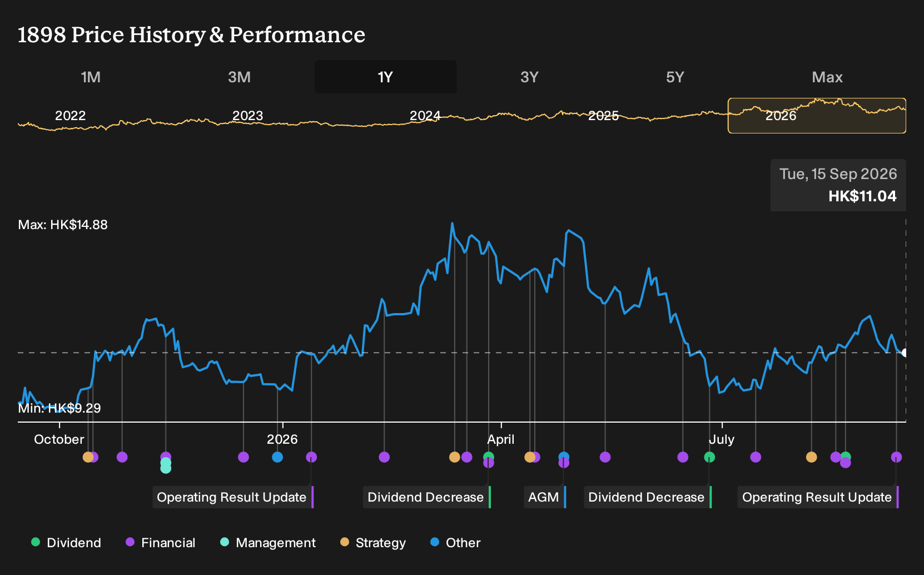Click the first purple Financial dot after July label

tap(756, 457)
